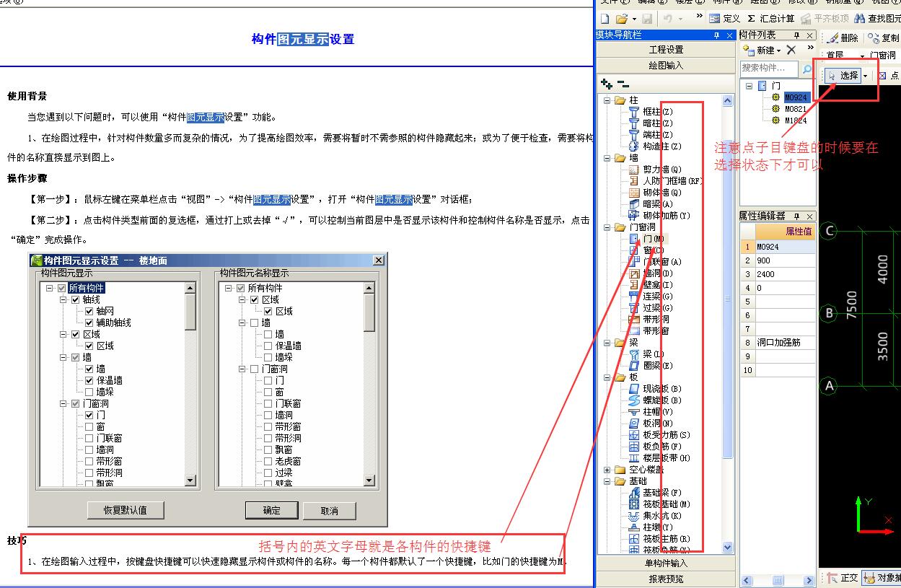Switch to 工程设置 section
The height and width of the screenshot is (588, 901).
click(x=666, y=50)
